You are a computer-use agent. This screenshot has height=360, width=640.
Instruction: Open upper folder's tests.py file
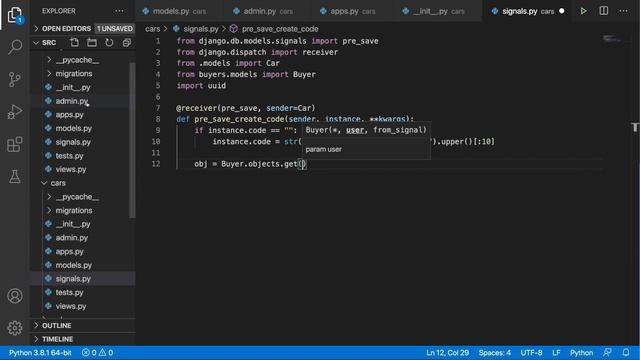click(x=69, y=156)
